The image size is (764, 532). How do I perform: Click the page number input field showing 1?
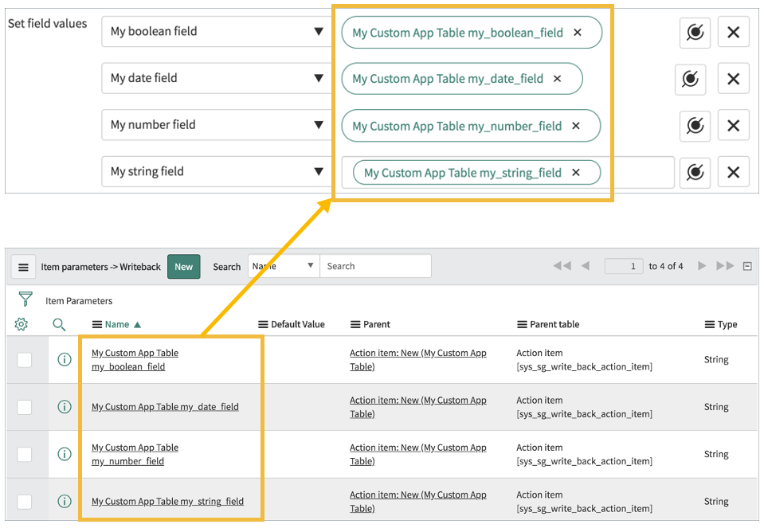[624, 266]
